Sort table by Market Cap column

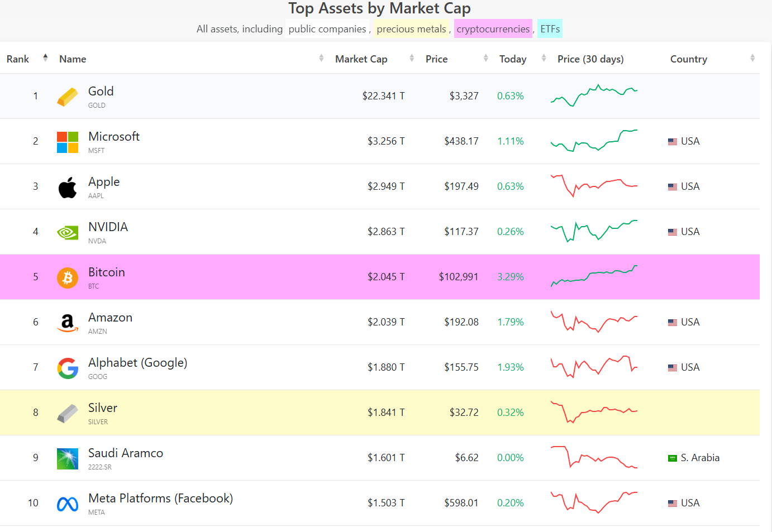[361, 59]
